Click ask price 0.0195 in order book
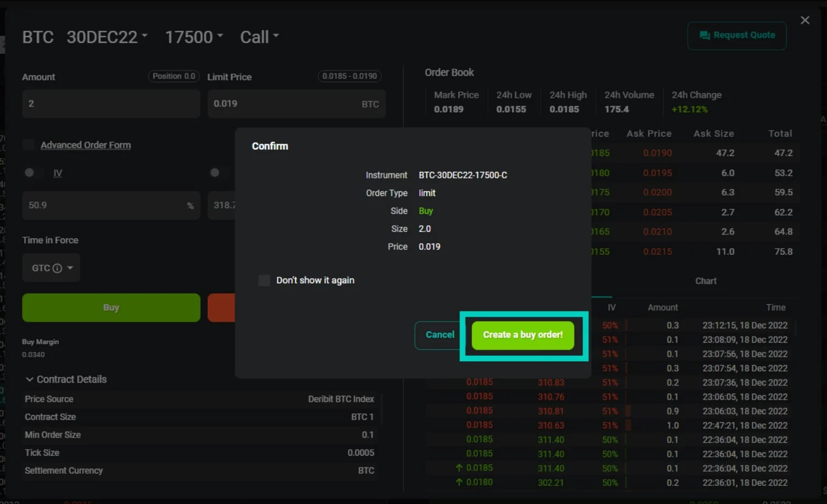Image resolution: width=827 pixels, height=504 pixels. 657,173
